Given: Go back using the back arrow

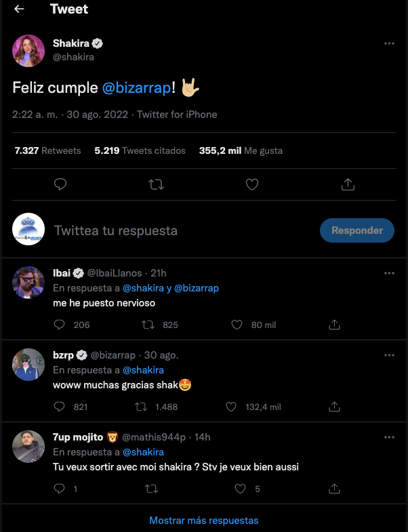Looking at the screenshot, I should 19,9.
